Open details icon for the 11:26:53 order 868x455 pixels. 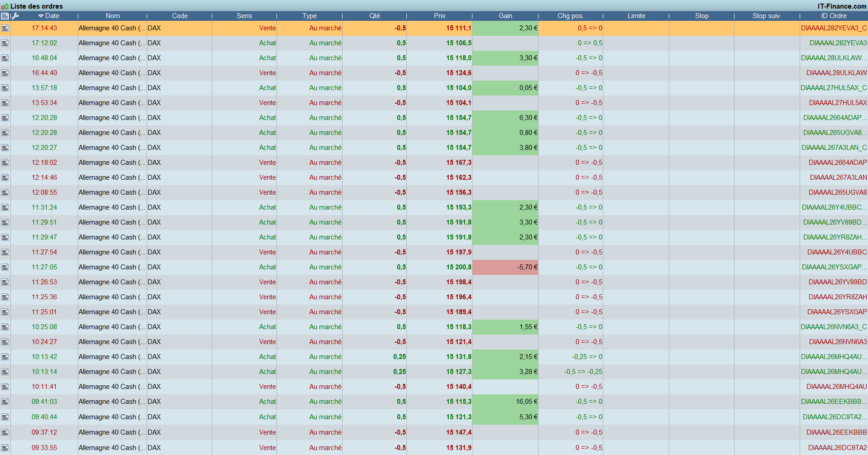click(x=5, y=282)
